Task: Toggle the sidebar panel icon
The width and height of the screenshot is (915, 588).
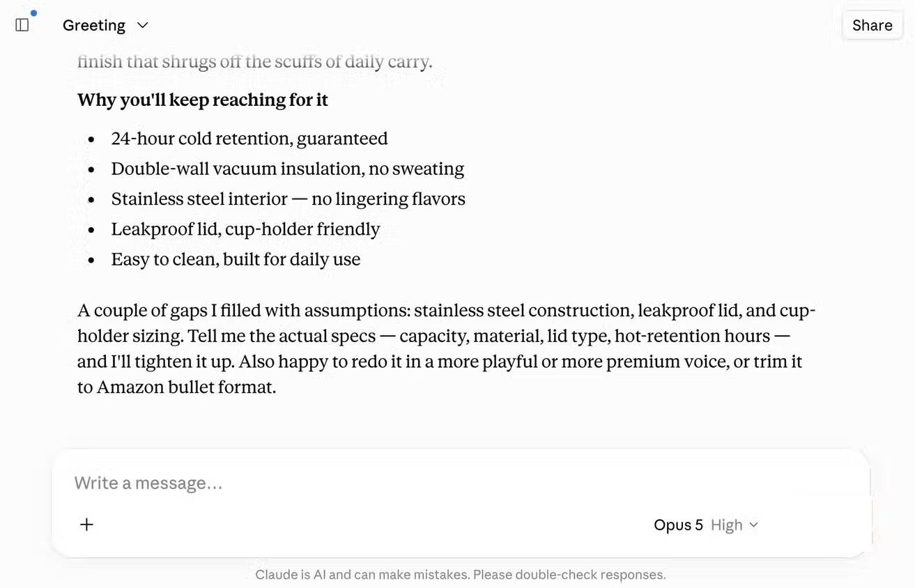Action: tap(22, 25)
